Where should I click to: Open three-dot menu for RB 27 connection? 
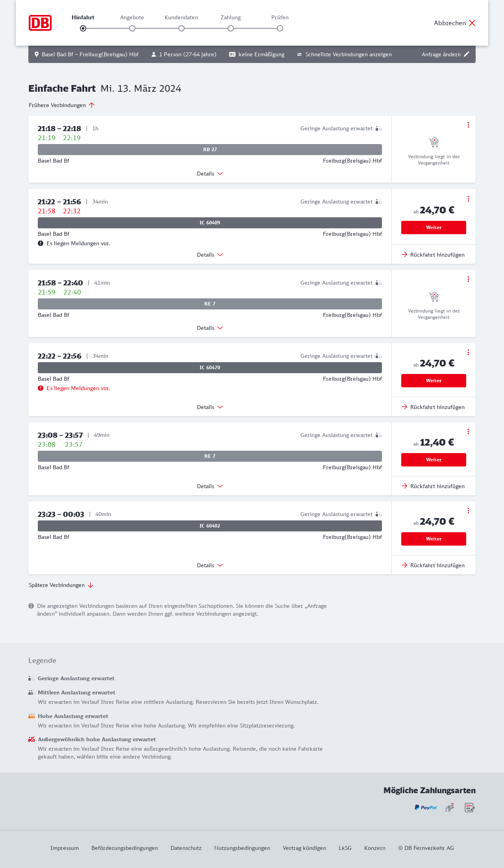click(x=468, y=125)
